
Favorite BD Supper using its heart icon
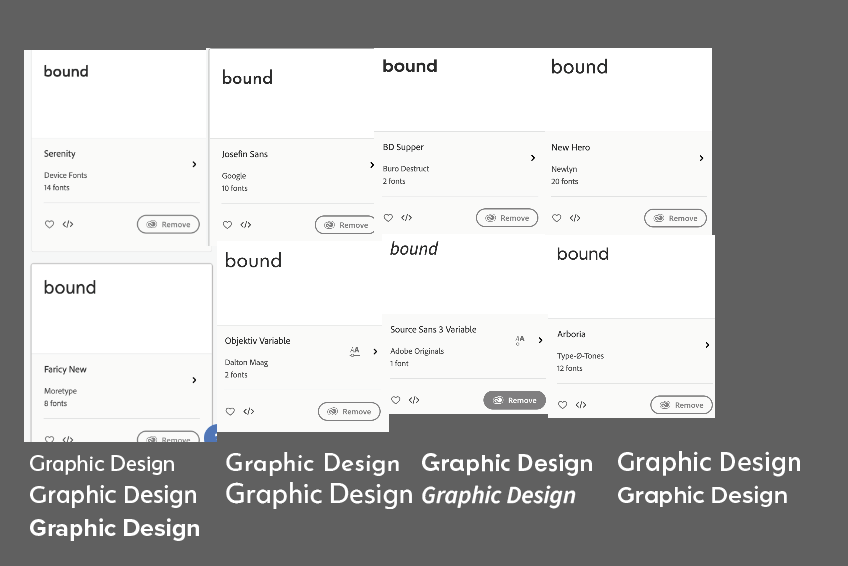pos(388,217)
